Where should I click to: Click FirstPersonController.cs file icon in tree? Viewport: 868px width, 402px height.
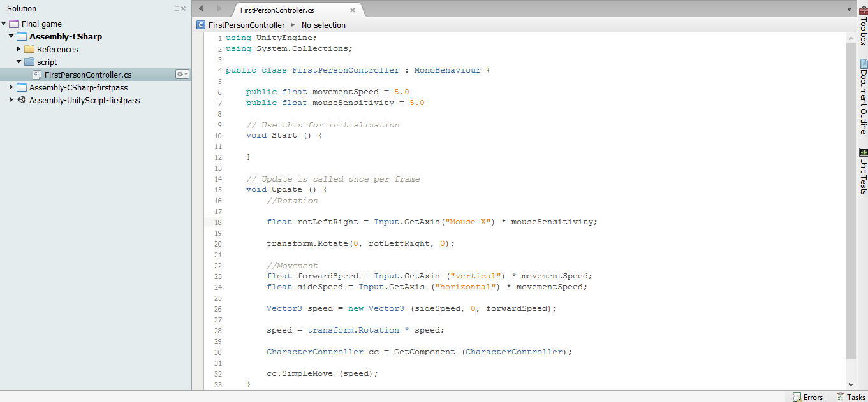[37, 75]
